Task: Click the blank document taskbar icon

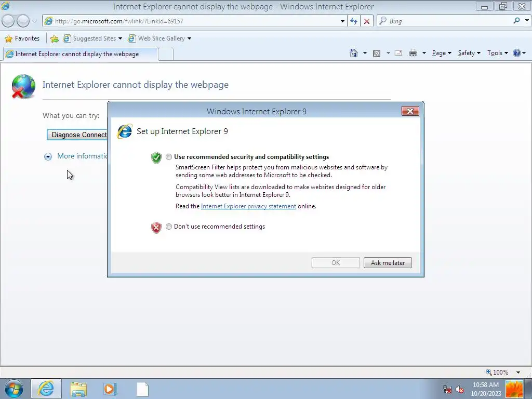Action: (x=142, y=389)
